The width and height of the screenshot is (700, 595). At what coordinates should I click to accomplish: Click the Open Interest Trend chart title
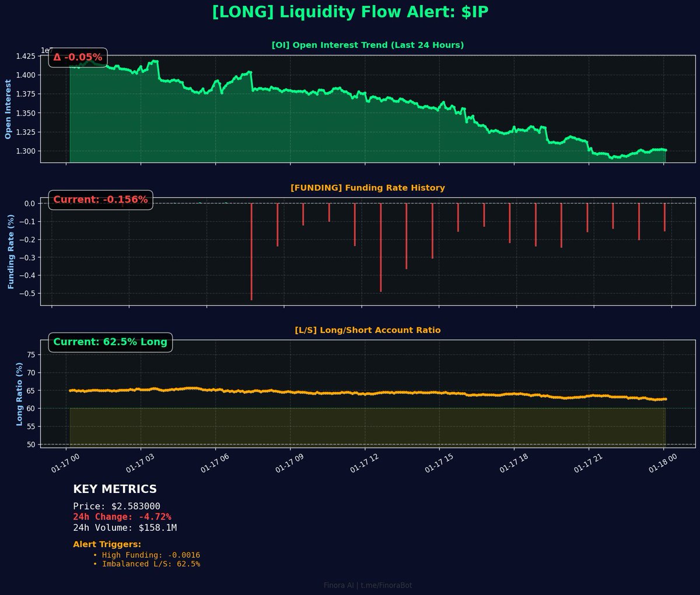pos(367,45)
